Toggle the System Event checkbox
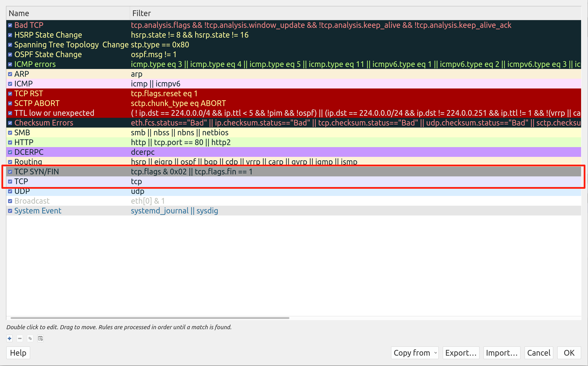 (10, 211)
